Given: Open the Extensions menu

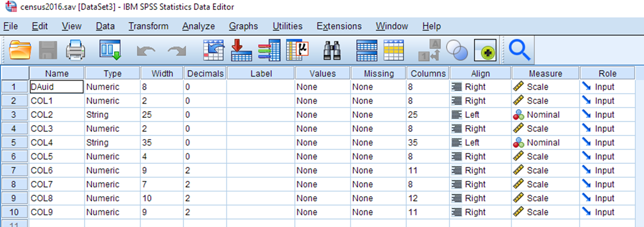Looking at the screenshot, I should (x=339, y=26).
